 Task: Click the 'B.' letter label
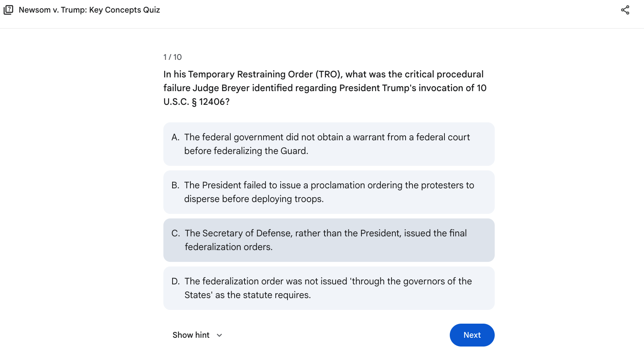tap(175, 185)
